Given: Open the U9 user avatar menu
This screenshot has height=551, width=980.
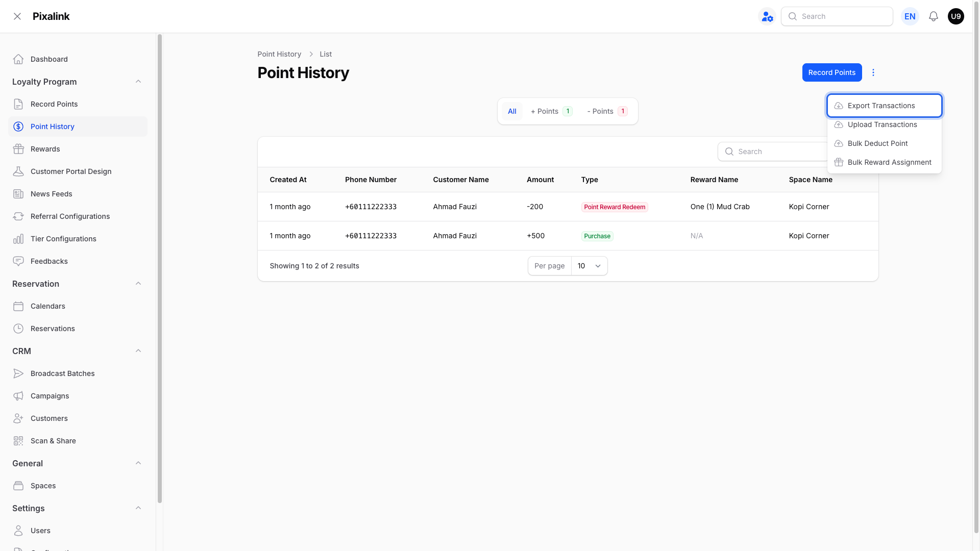Looking at the screenshot, I should pos(956,16).
